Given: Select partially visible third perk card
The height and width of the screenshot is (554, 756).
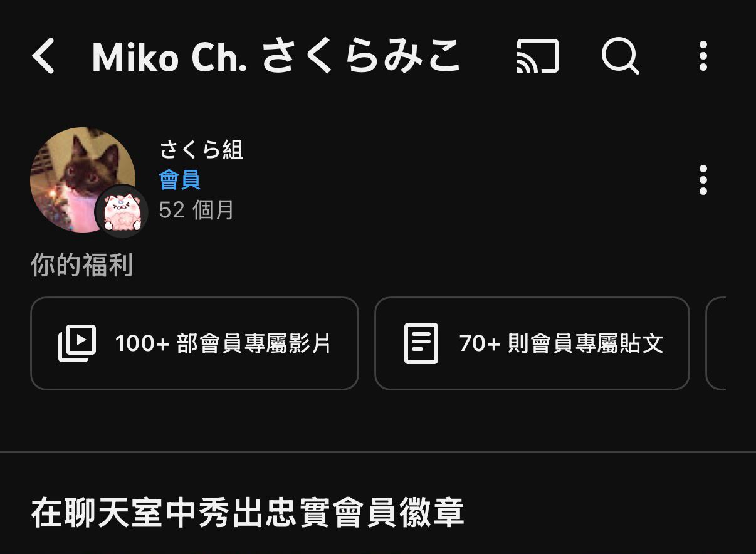Looking at the screenshot, I should [716, 343].
